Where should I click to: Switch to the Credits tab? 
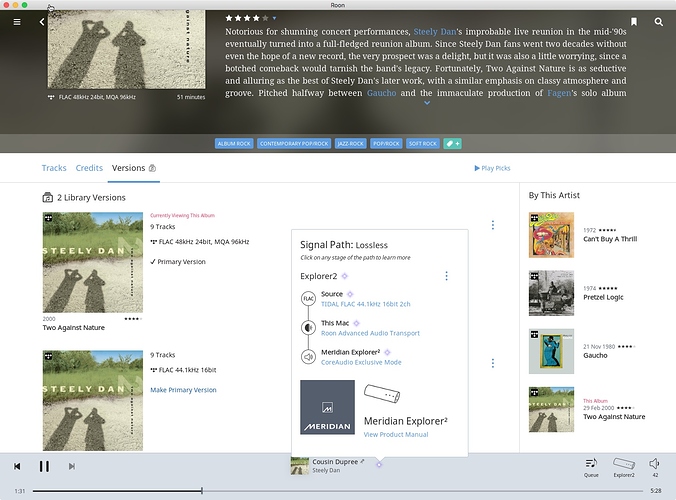[89, 168]
